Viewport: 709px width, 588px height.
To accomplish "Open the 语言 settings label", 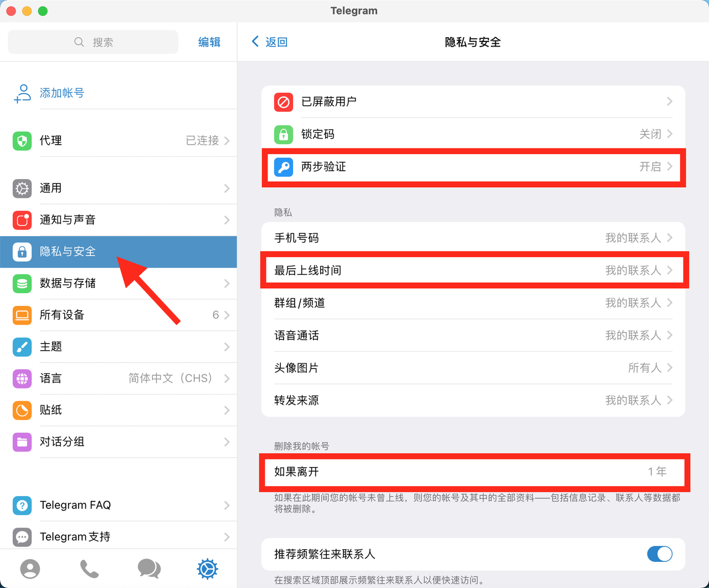I will click(51, 379).
